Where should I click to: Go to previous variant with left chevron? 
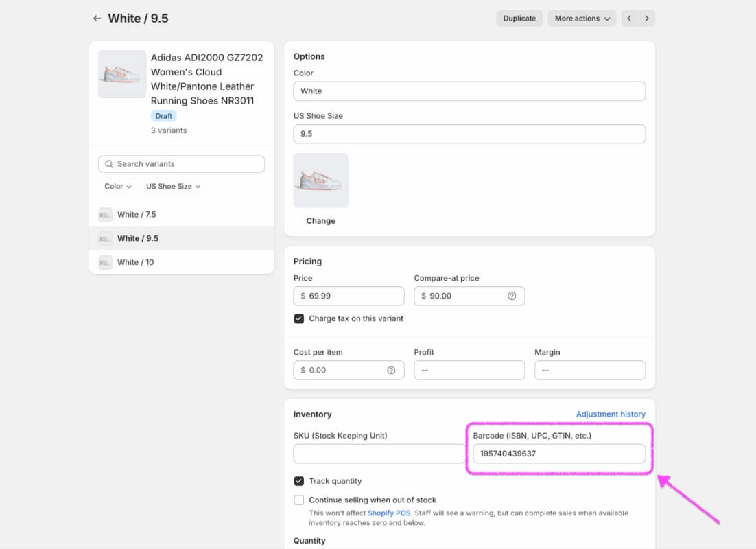pyautogui.click(x=629, y=19)
